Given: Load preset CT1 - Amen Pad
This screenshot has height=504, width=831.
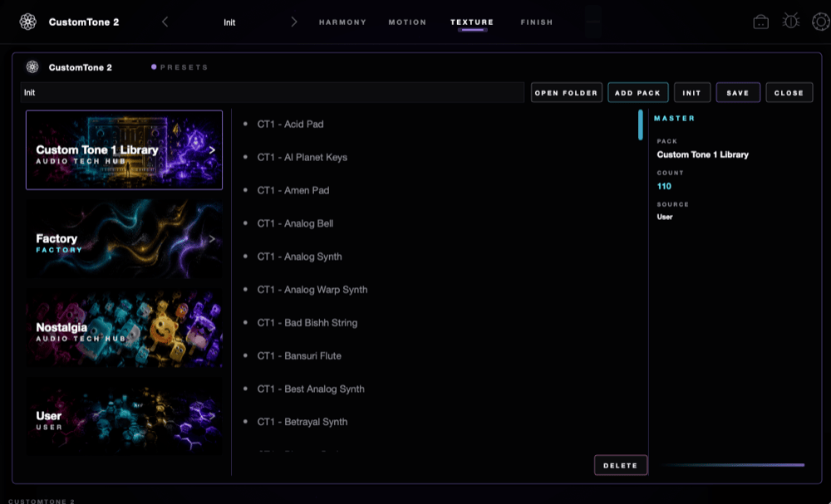Looking at the screenshot, I should tap(293, 190).
